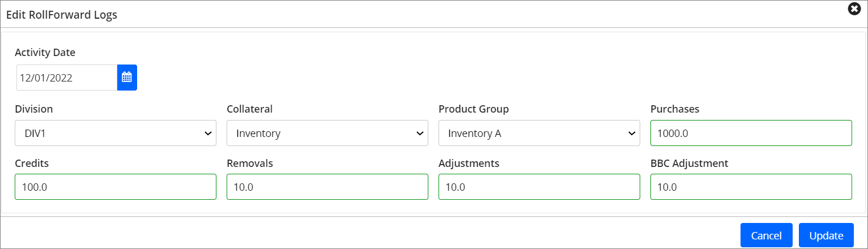The height and width of the screenshot is (249, 868).
Task: Click into the Purchases input field
Action: coord(751,133)
